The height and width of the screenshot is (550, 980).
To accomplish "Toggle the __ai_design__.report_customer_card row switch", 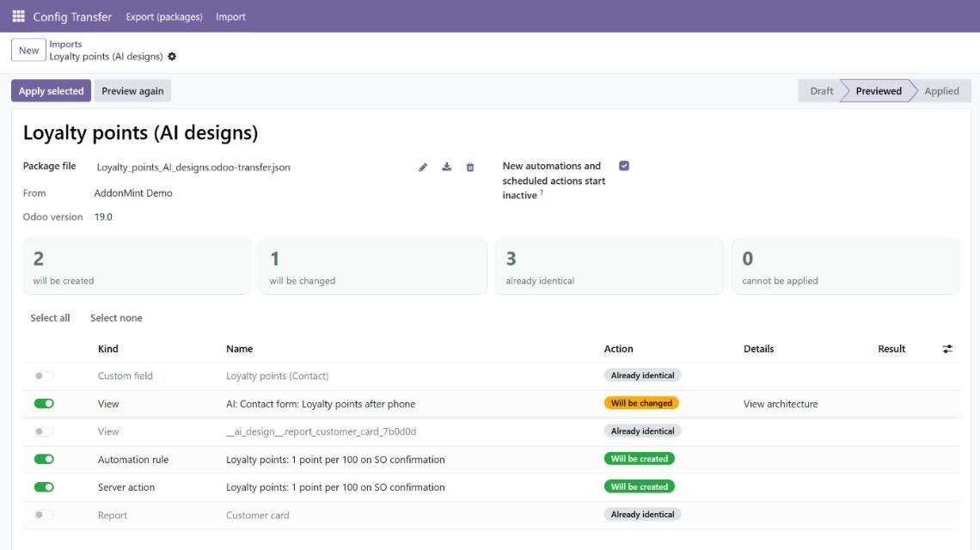I will point(44,431).
